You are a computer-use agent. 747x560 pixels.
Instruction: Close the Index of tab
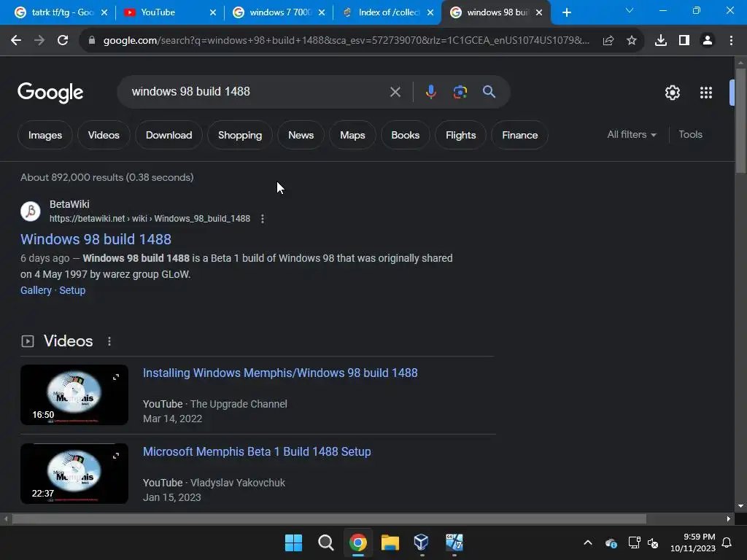coord(430,12)
